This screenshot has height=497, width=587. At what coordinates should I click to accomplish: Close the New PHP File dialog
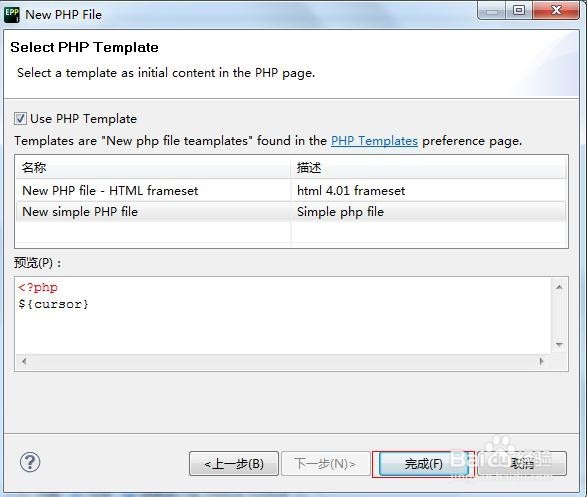tap(556, 10)
